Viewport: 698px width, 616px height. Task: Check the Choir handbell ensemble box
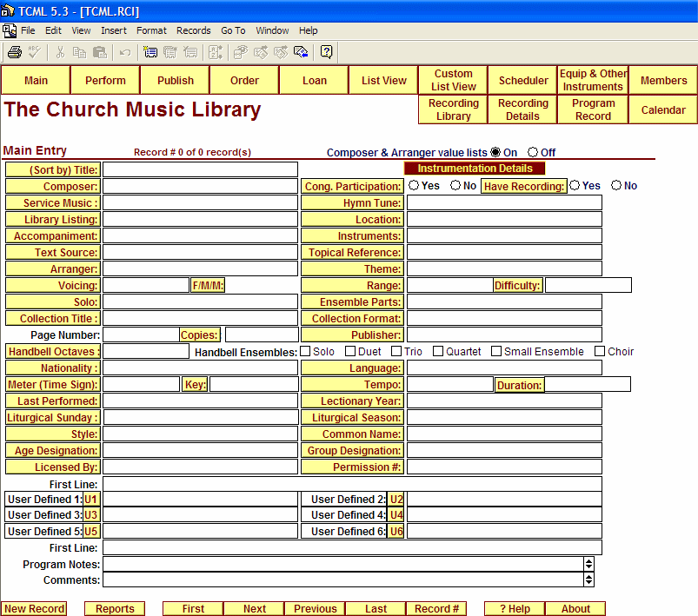[600, 351]
